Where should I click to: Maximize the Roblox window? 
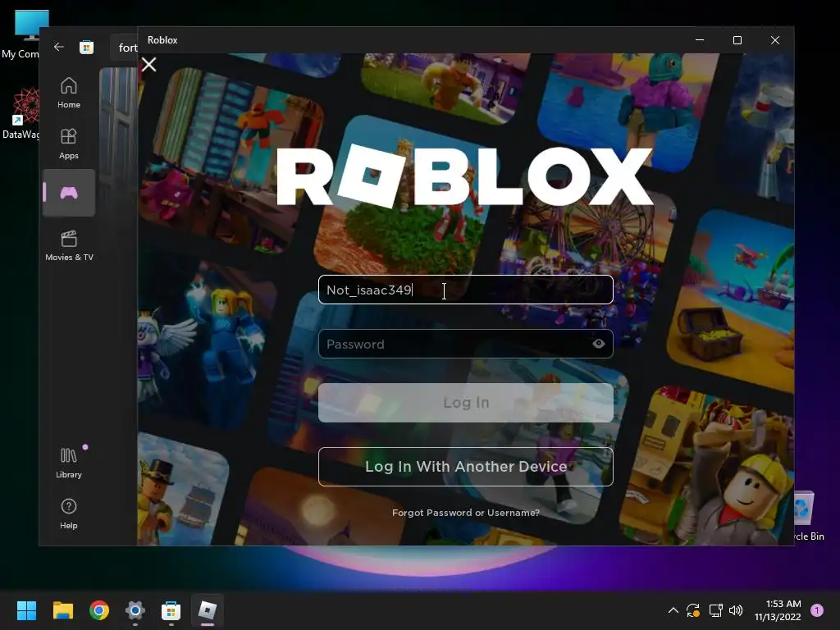pos(737,40)
